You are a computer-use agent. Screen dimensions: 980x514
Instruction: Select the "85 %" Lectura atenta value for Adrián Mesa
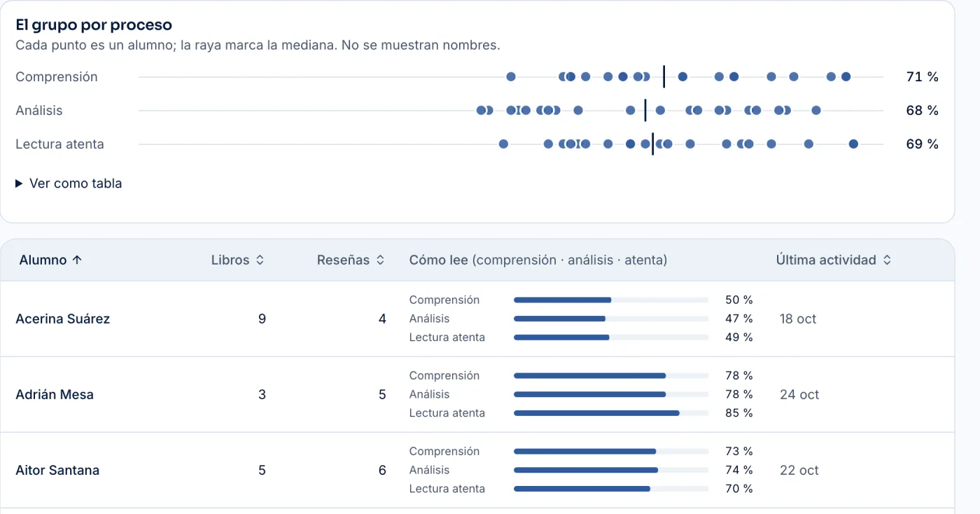[x=739, y=413]
